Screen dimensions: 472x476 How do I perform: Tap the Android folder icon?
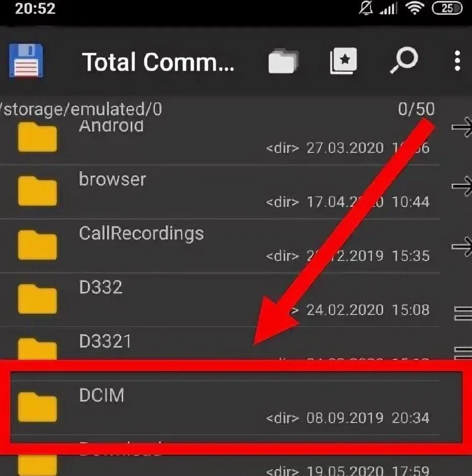pos(37,137)
